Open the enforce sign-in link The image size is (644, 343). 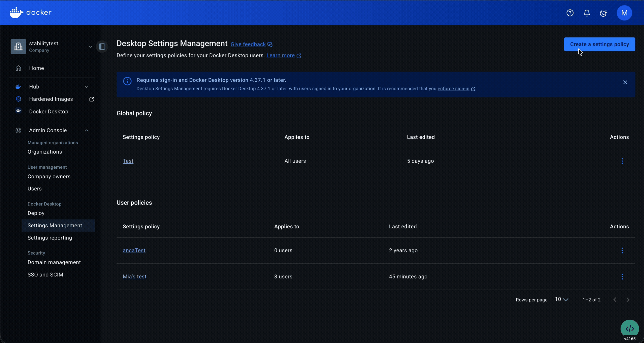[x=453, y=89]
